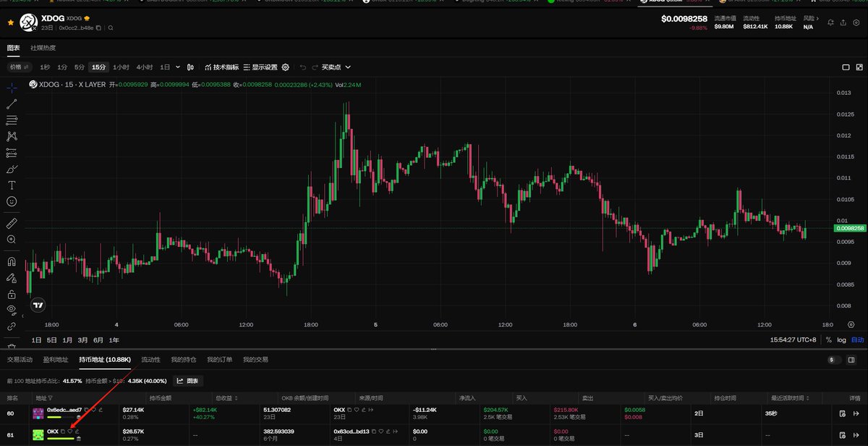This screenshot has height=446, width=868.
Task: Toggle stay-in-drawing-mode lock pencil
Action: point(12,277)
